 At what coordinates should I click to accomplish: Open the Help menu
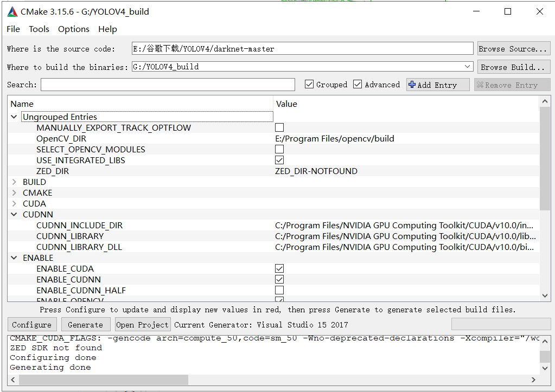tap(107, 29)
